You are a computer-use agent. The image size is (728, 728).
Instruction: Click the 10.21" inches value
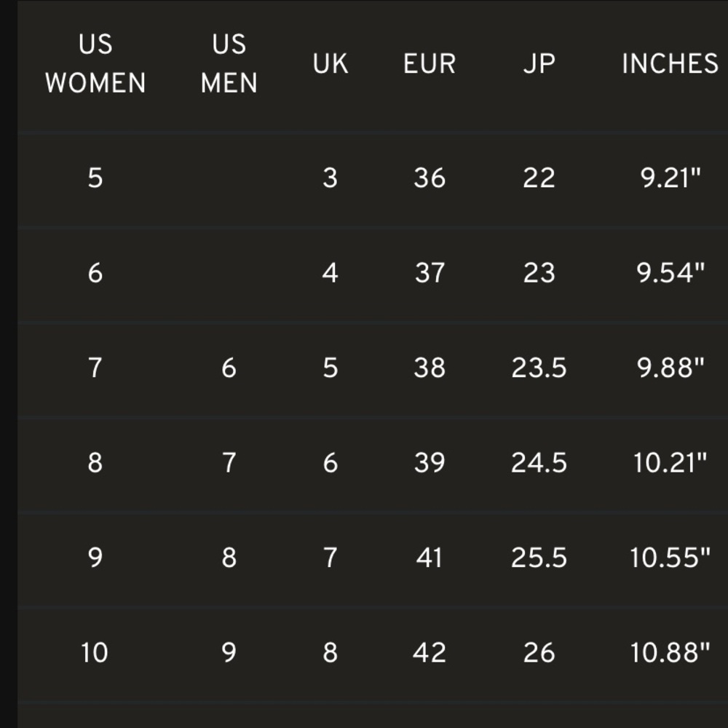click(x=670, y=462)
